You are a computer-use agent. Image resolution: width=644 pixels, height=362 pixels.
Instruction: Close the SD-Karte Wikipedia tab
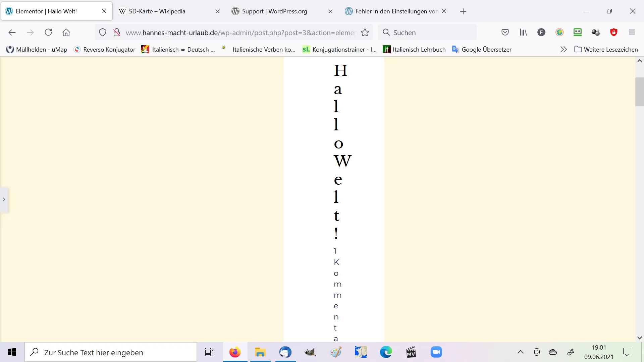[x=217, y=11]
